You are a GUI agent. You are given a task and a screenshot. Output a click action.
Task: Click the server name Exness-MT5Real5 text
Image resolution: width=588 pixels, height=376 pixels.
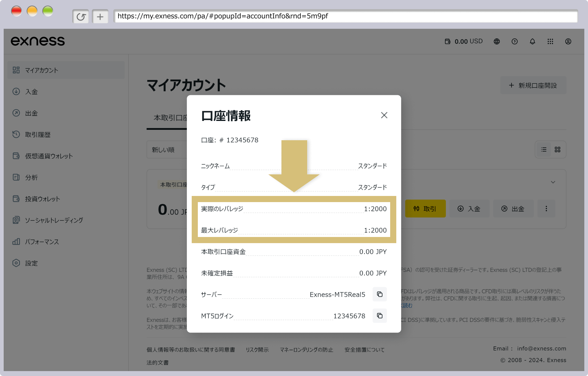pyautogui.click(x=337, y=295)
